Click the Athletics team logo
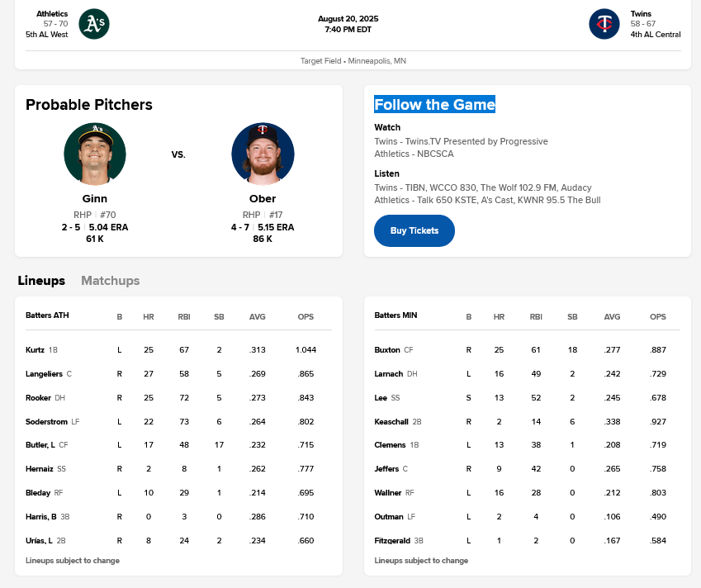 pyautogui.click(x=94, y=24)
